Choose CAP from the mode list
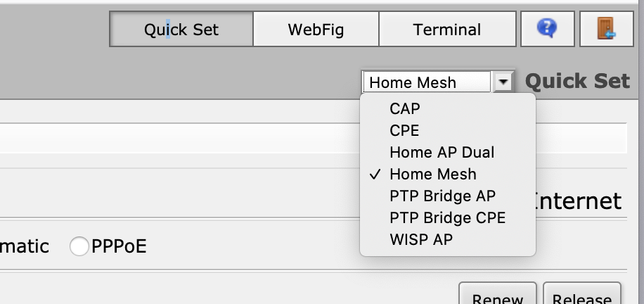Viewport: 644px width, 304px height. (x=405, y=108)
